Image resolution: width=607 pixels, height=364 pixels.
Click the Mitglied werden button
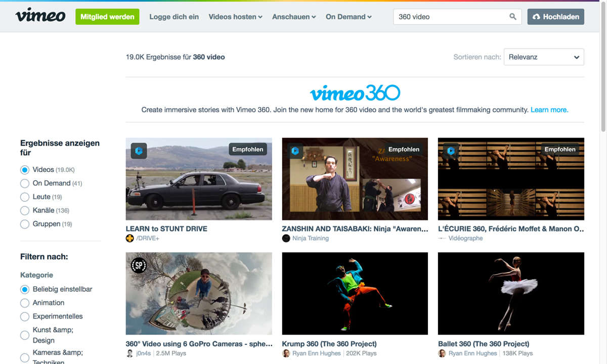(107, 17)
